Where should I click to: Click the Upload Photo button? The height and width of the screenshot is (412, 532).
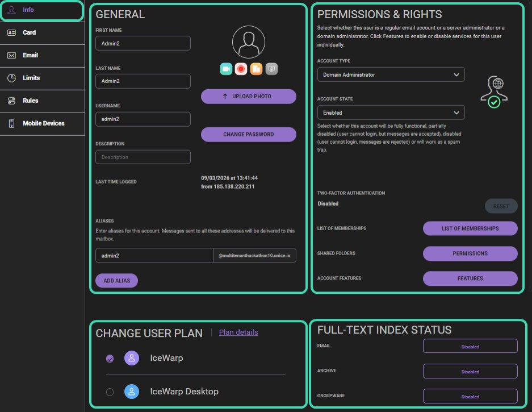(x=248, y=96)
